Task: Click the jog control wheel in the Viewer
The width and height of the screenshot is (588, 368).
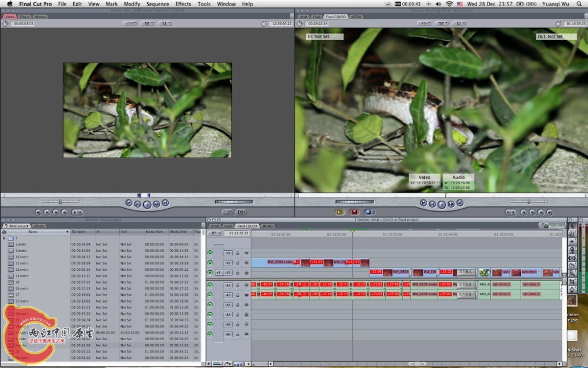Action: pyautogui.click(x=234, y=202)
